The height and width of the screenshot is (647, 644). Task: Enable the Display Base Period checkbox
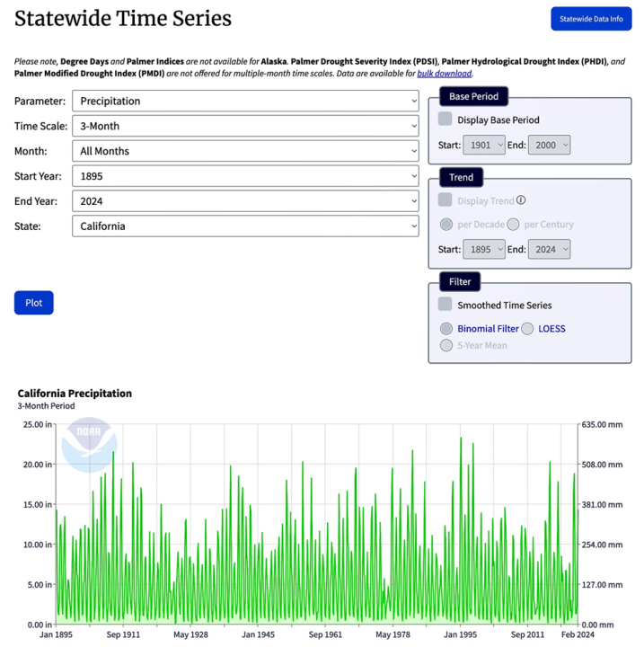click(445, 119)
